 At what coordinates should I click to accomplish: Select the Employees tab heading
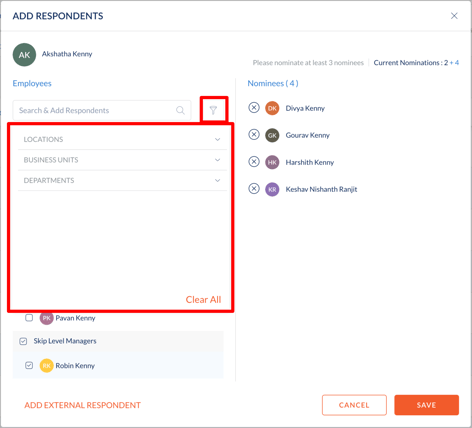point(32,83)
